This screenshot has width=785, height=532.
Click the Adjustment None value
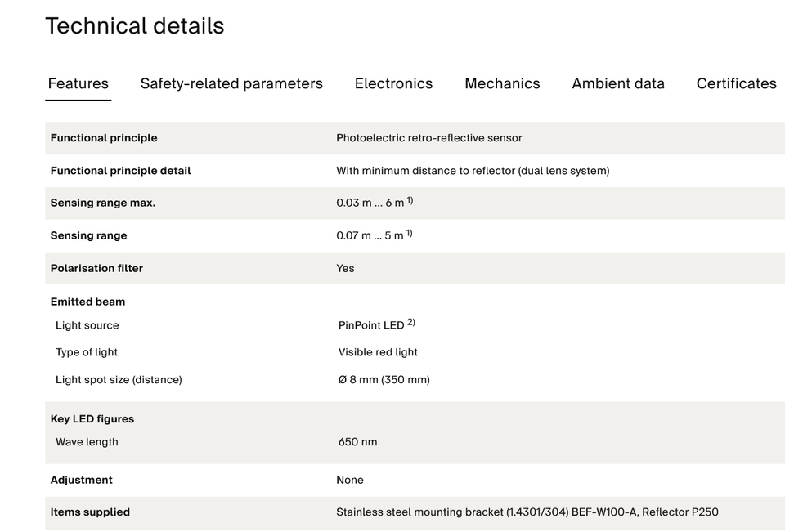[x=350, y=480]
